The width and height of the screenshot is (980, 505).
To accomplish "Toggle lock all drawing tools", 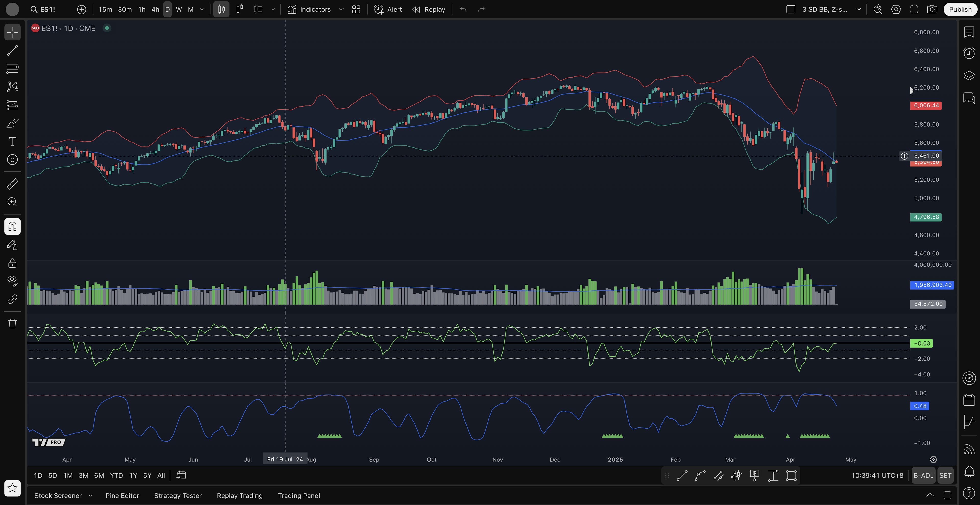I will coord(12,263).
